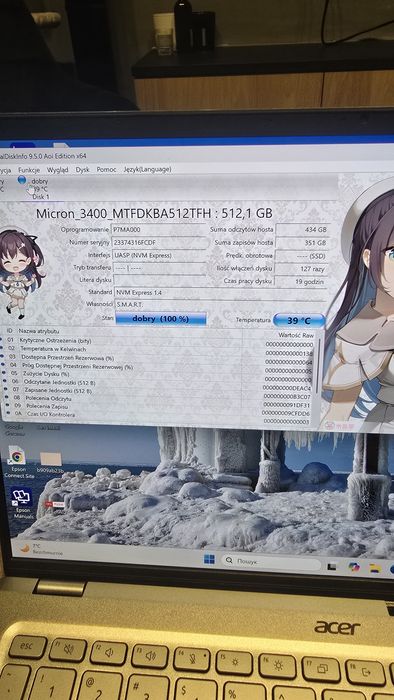Open Epson Manuals desktop shortcut
Image resolution: width=394 pixels, height=700 pixels.
pyautogui.click(x=21, y=502)
